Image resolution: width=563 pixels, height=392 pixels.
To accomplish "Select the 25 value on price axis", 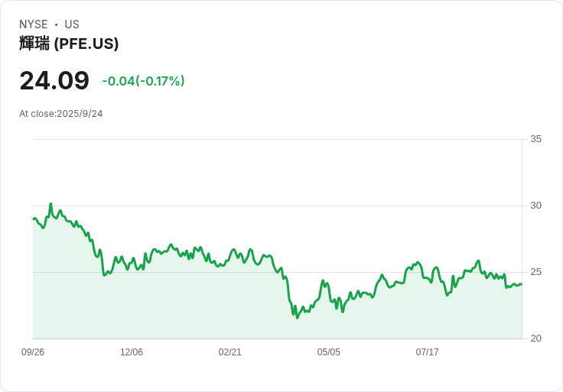I will [x=535, y=272].
